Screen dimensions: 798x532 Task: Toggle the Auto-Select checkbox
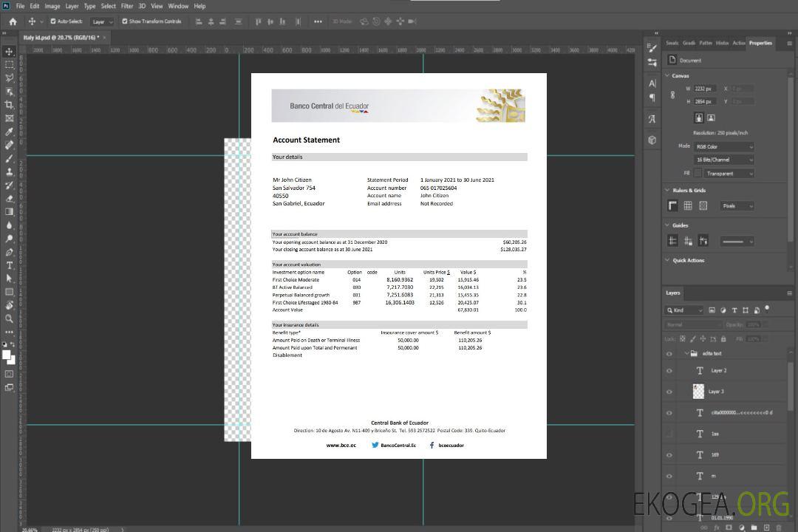(53, 21)
